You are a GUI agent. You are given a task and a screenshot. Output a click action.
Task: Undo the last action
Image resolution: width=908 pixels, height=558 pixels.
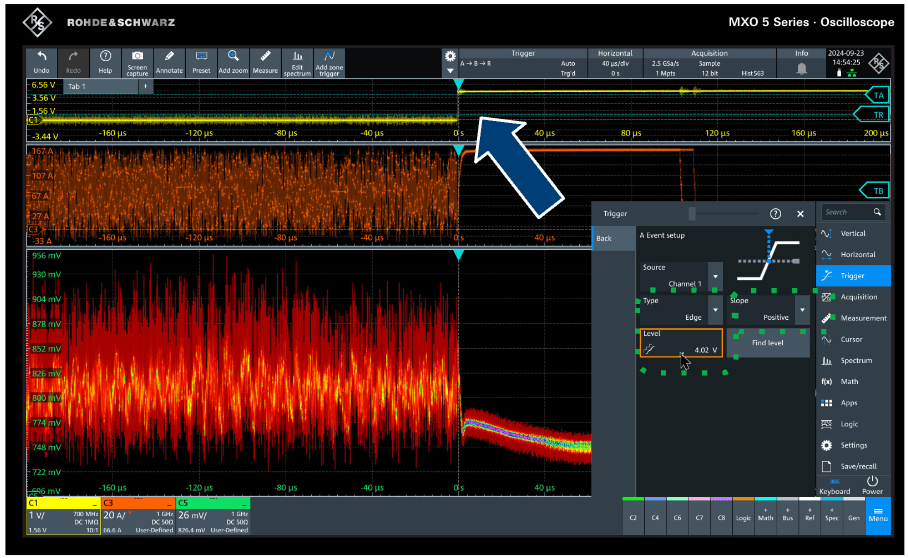coord(42,62)
